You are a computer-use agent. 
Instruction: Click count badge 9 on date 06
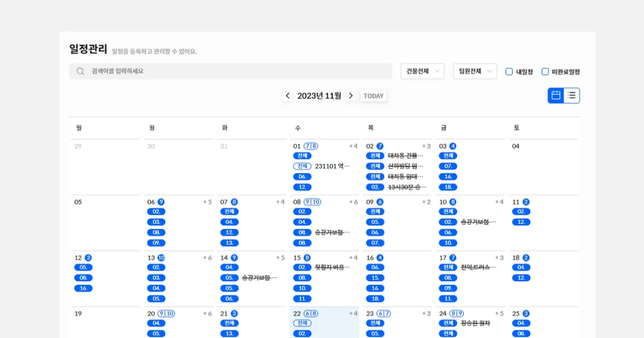[161, 202]
